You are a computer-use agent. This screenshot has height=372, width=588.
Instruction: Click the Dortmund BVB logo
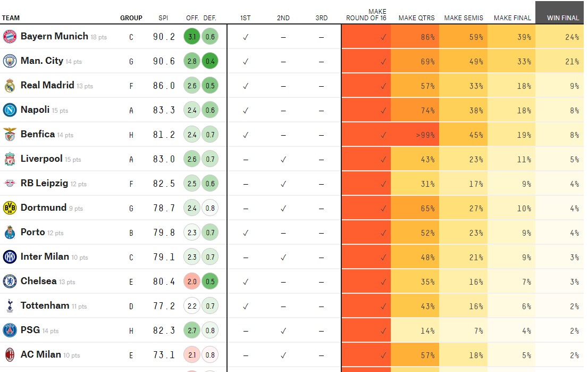point(10,208)
